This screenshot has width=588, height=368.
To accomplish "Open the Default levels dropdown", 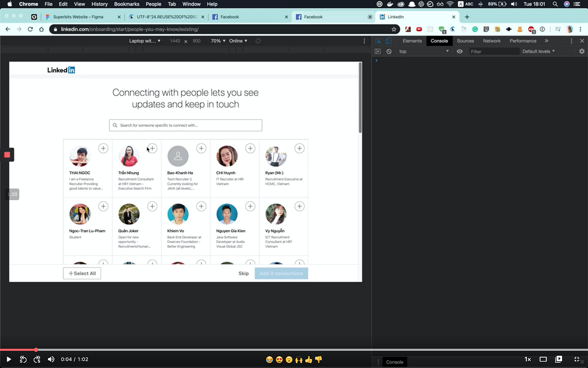I will [x=538, y=51].
